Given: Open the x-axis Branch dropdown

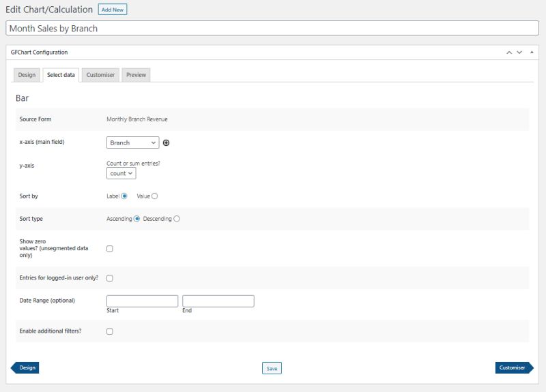Looking at the screenshot, I should (132, 142).
